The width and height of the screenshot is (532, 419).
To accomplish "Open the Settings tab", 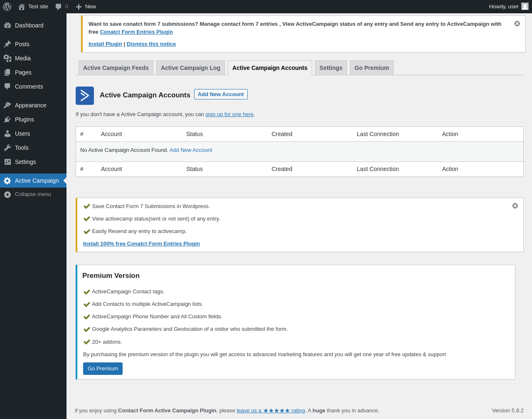I will (331, 68).
